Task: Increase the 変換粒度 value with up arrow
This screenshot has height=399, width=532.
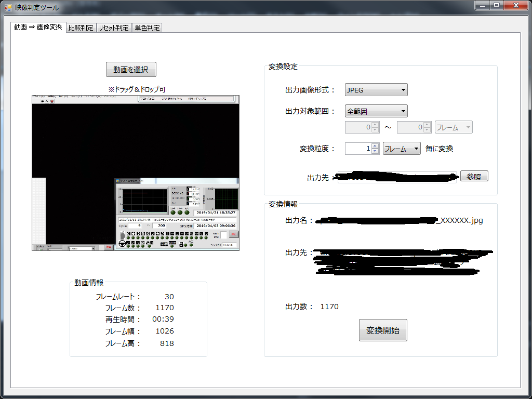Action: tap(375, 146)
